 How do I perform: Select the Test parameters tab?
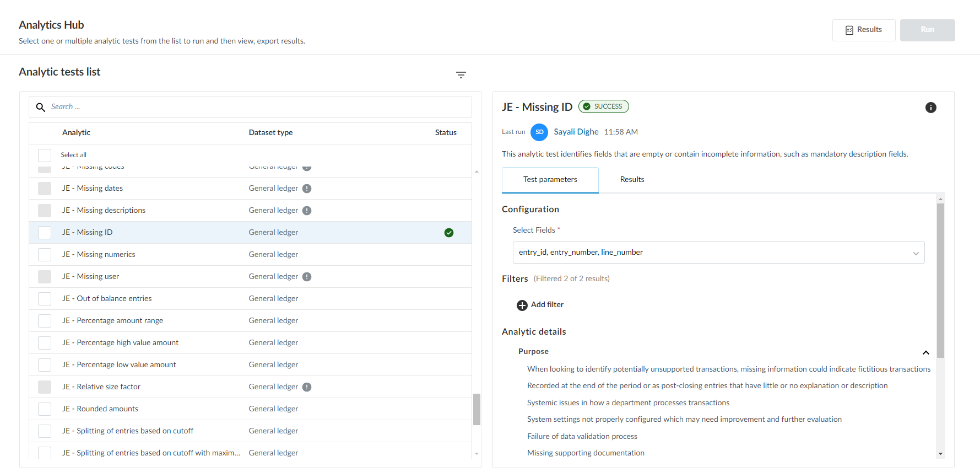coord(550,180)
